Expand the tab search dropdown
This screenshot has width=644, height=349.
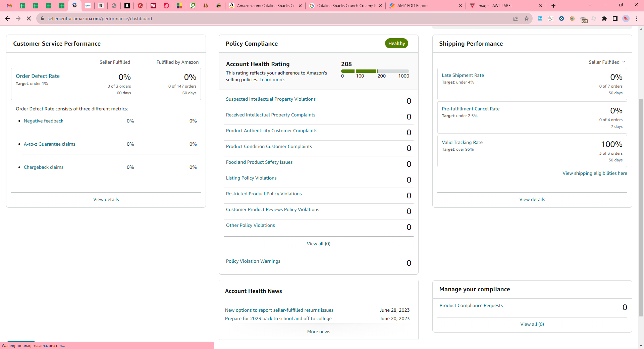590,5
